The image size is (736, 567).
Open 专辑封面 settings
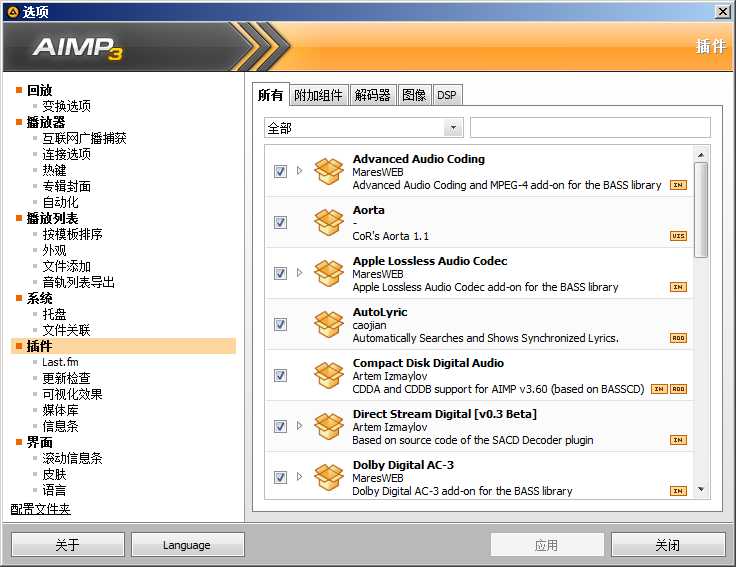click(67, 186)
